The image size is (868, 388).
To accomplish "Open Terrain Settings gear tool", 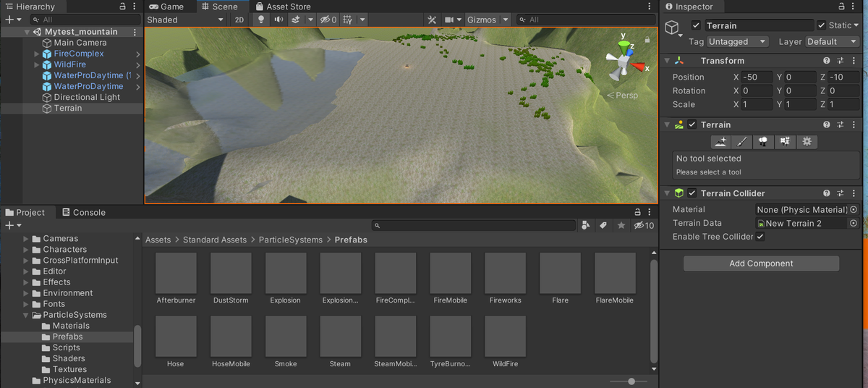I will 807,142.
